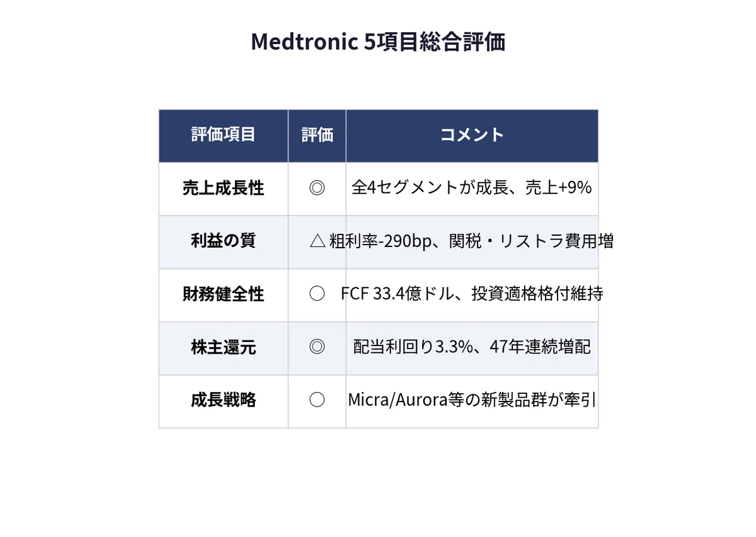This screenshot has width=756, height=537.
Task: Click the 成長戦略 row label
Action: [224, 400]
